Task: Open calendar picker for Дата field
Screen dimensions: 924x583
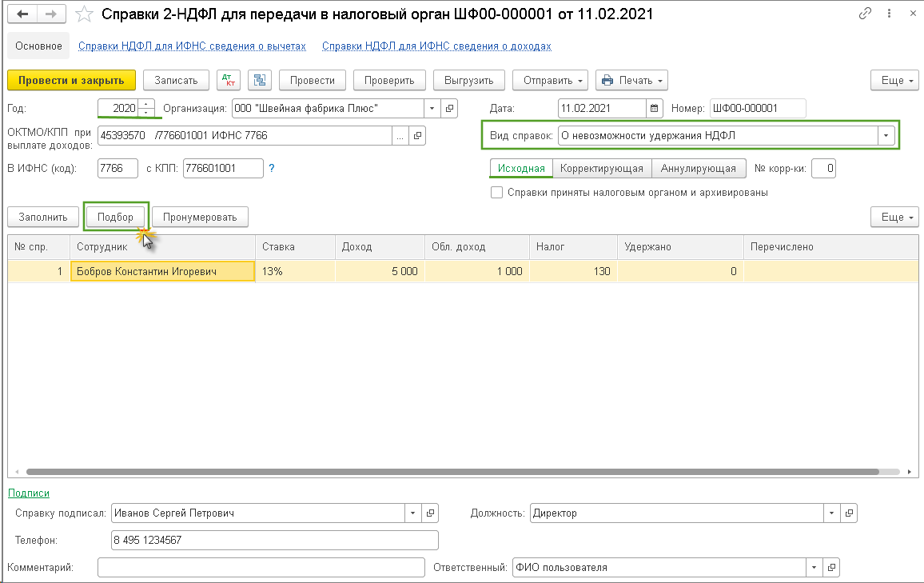Action: [x=654, y=109]
